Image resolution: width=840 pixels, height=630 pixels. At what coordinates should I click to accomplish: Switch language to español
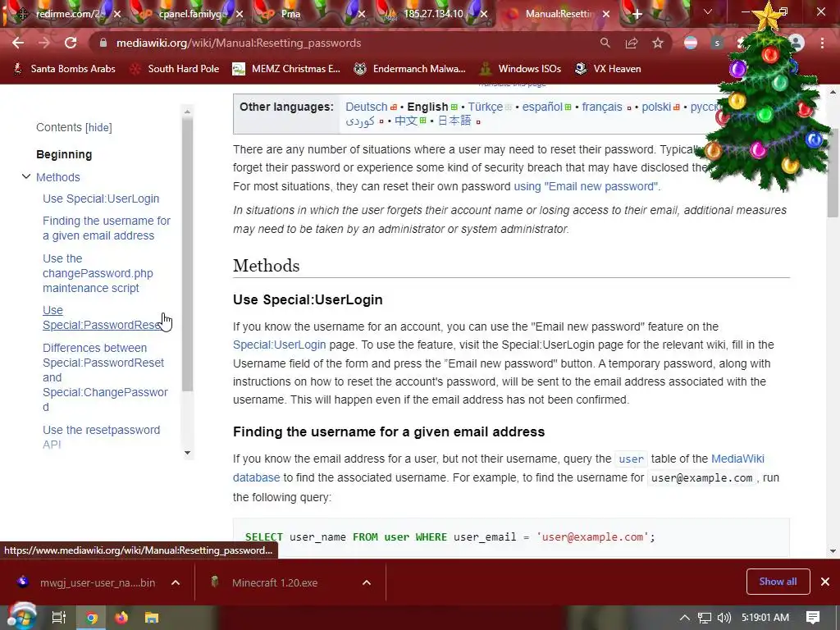542,107
